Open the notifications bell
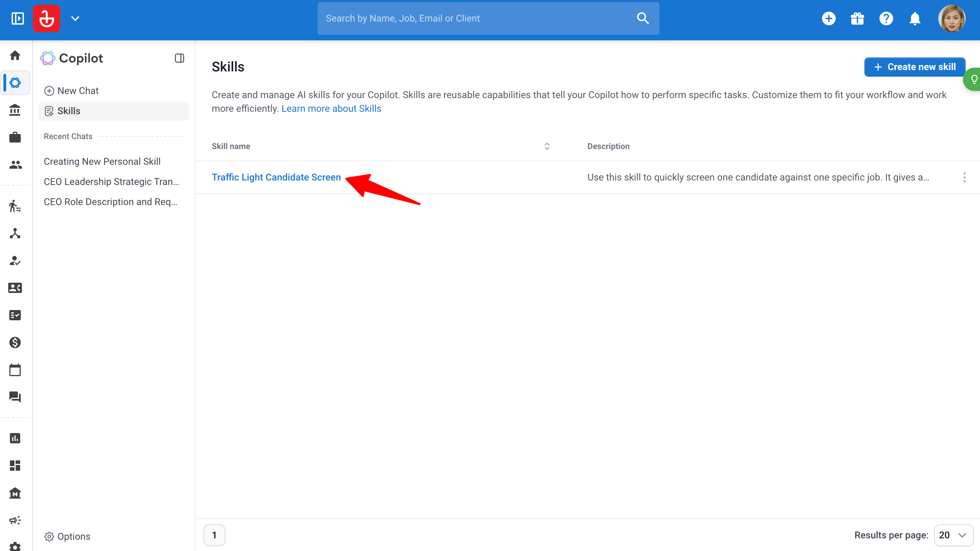Image resolution: width=980 pixels, height=551 pixels. click(x=915, y=18)
